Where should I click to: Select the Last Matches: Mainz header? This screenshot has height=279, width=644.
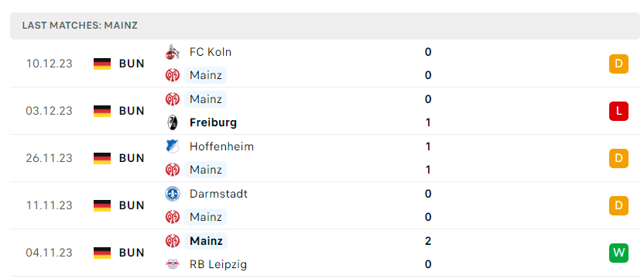click(80, 26)
